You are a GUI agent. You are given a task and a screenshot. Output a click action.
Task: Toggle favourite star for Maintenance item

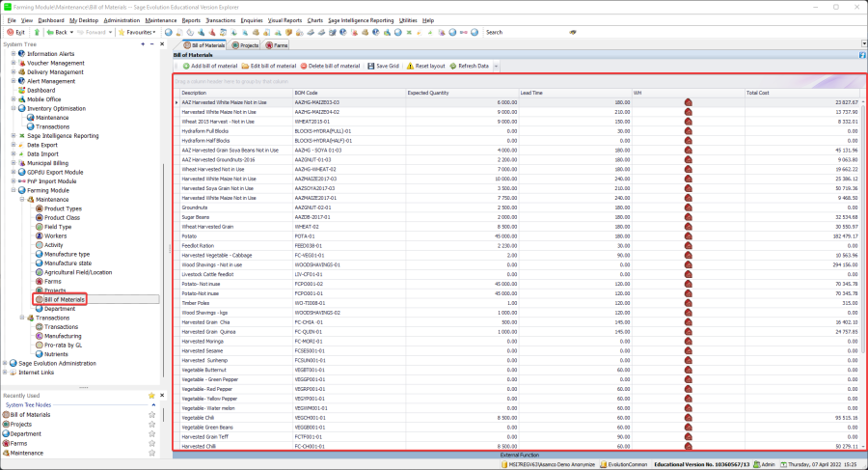point(151,453)
